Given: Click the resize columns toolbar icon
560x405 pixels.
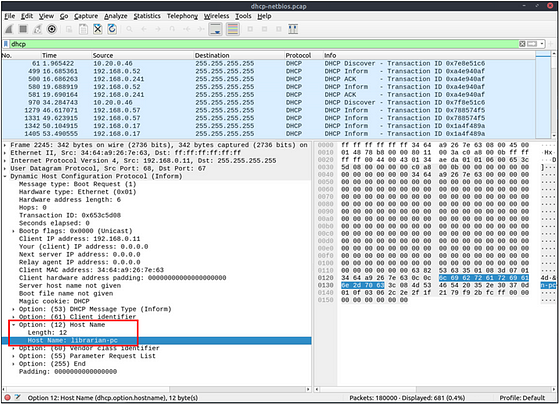Looking at the screenshot, I should tap(293, 29).
